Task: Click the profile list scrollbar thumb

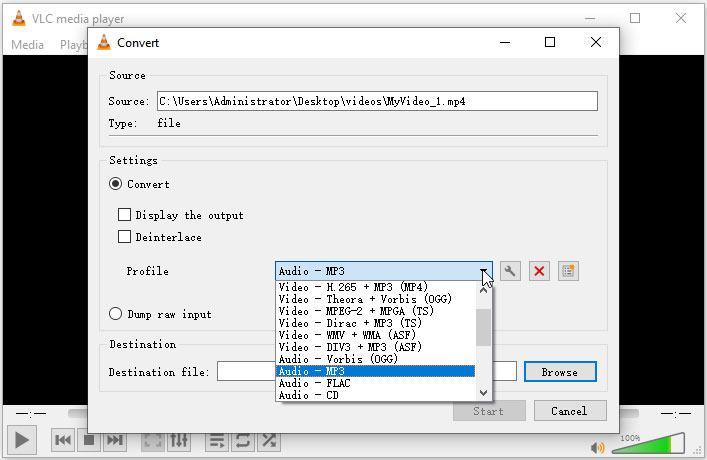Action: 483,327
